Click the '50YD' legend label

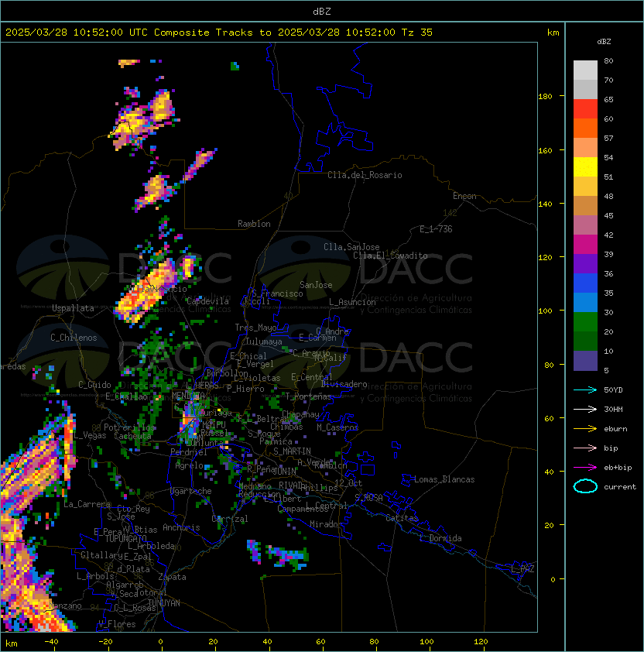pos(613,390)
